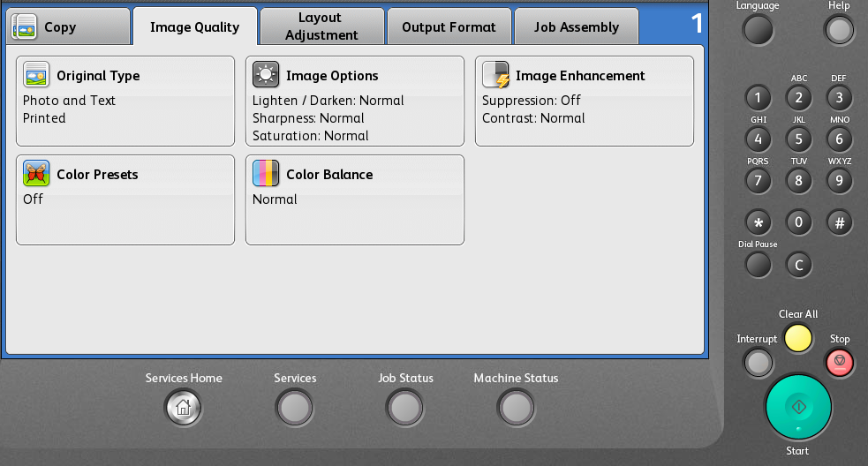Click the Language button

(758, 30)
